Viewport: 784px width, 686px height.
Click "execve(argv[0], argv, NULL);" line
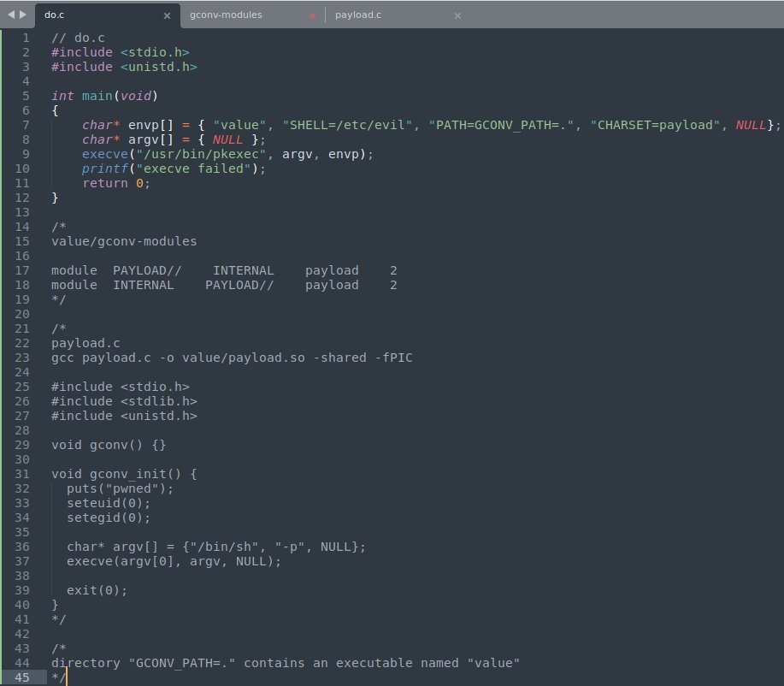point(174,561)
